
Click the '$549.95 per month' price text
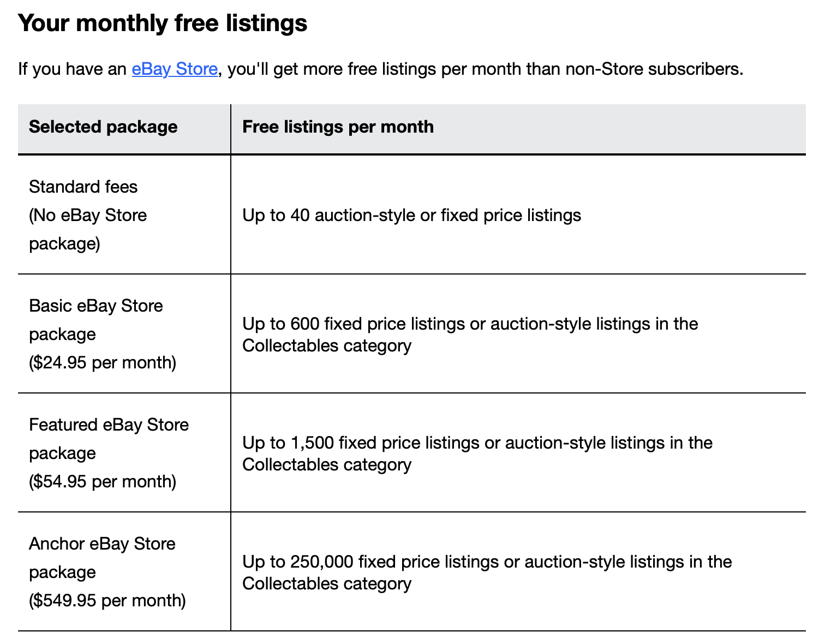pos(107,600)
